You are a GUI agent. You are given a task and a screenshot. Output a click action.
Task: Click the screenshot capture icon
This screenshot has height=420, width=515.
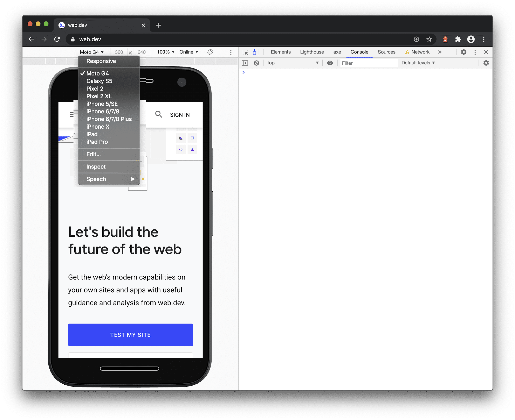[x=231, y=52]
